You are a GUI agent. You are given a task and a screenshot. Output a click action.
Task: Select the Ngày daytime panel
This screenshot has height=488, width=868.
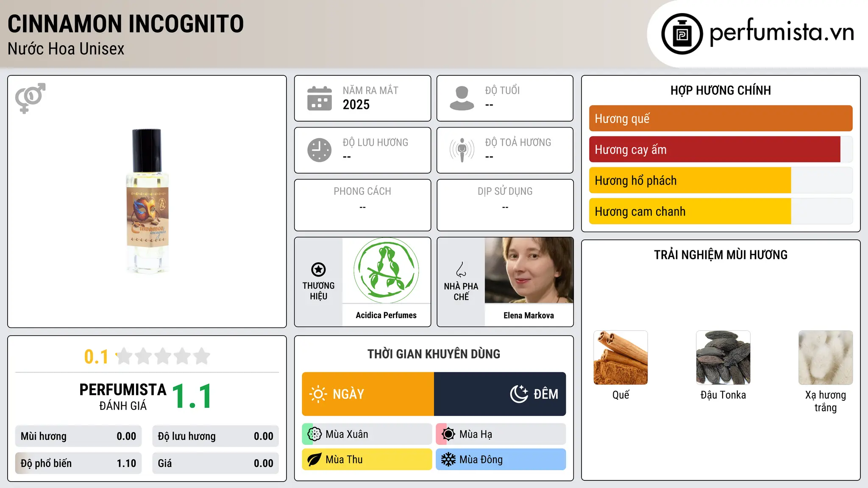pos(368,394)
